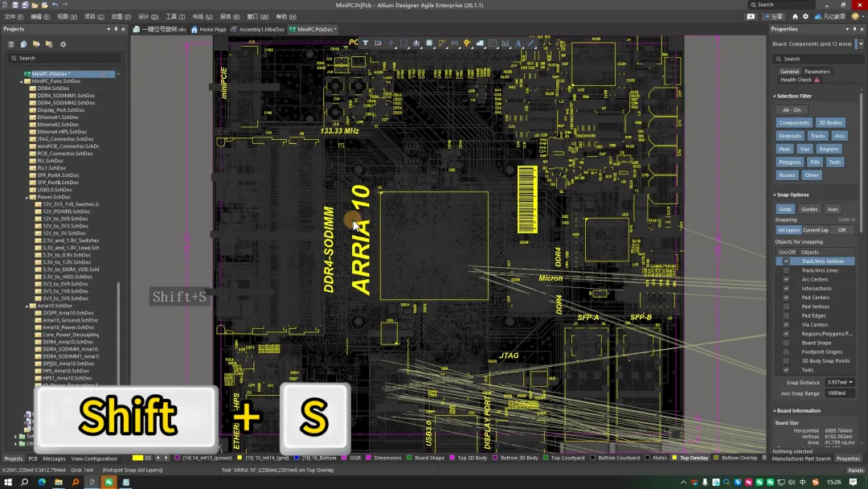Click the Home icon at top right

[795, 17]
